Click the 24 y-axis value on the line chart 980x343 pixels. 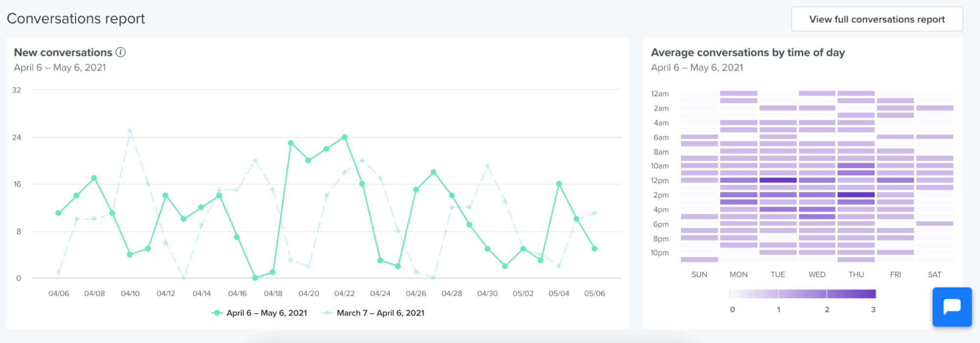click(17, 137)
